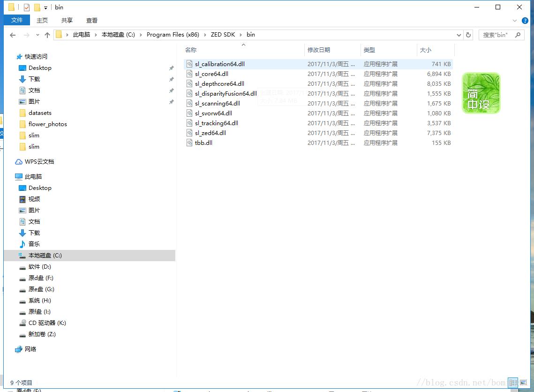The width and height of the screenshot is (534, 392).
Task: Open the 原d盘 (F:) drive
Action: click(x=41, y=278)
